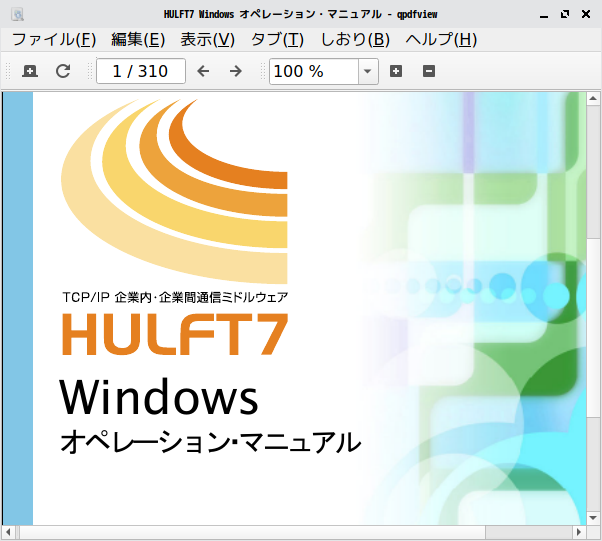The image size is (602, 541).
Task: Click the zoom in plus icon
Action: 396,71
